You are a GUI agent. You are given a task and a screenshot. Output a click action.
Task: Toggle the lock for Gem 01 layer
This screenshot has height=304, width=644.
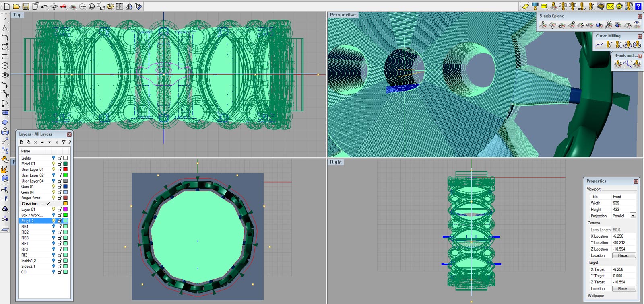click(x=60, y=187)
